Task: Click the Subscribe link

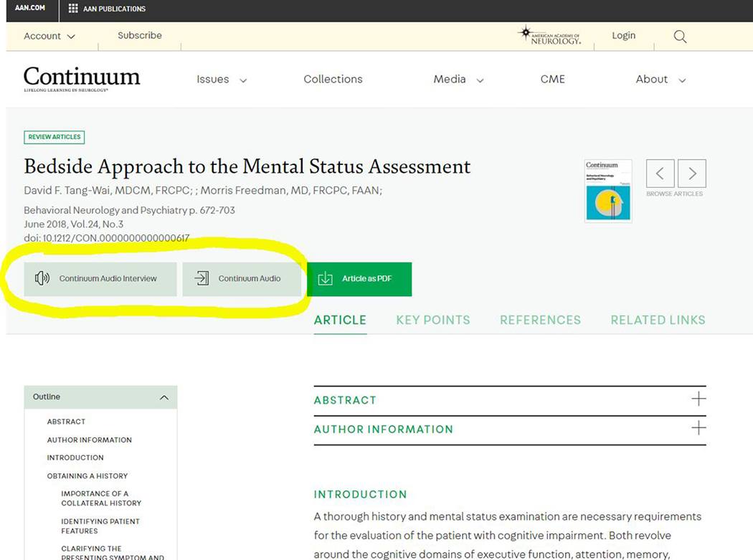Action: click(140, 36)
